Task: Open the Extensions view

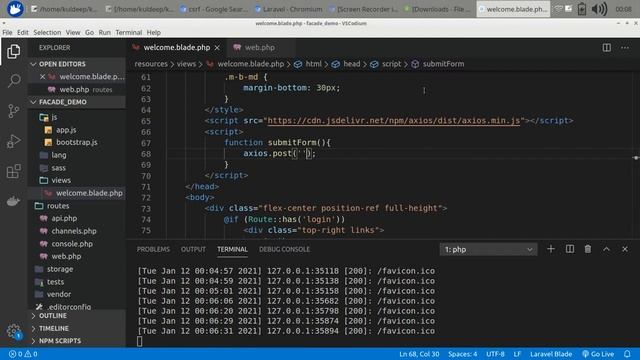Action: (13, 171)
